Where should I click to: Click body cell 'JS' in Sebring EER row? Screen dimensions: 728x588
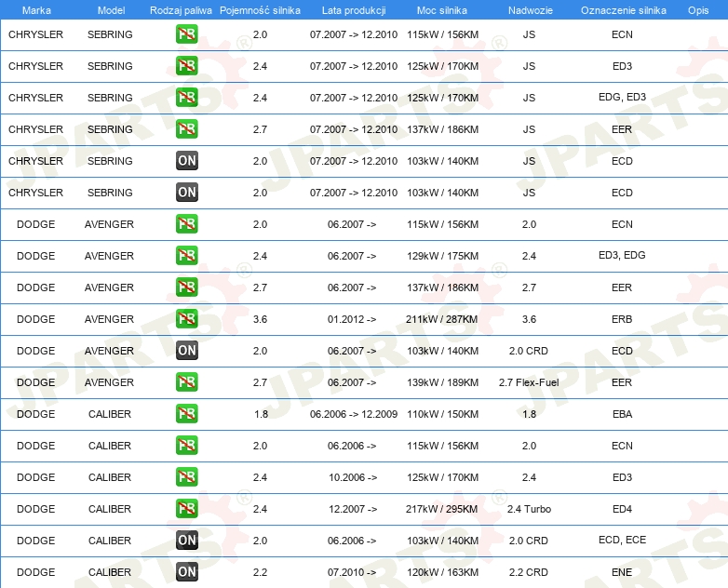point(529,129)
